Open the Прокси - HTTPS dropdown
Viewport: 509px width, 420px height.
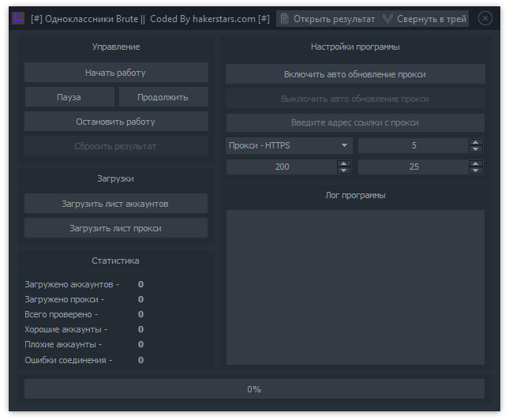coord(289,145)
